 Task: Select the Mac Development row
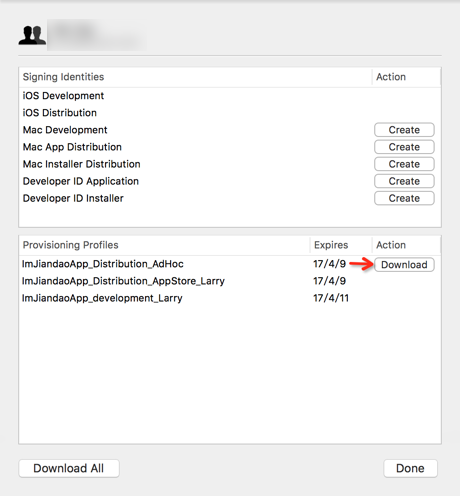coord(230,130)
